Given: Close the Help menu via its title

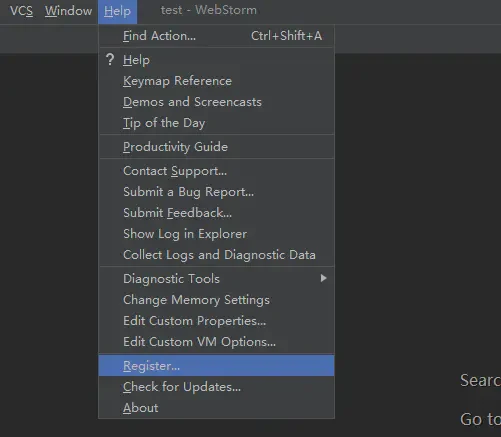Looking at the screenshot, I should tap(117, 11).
